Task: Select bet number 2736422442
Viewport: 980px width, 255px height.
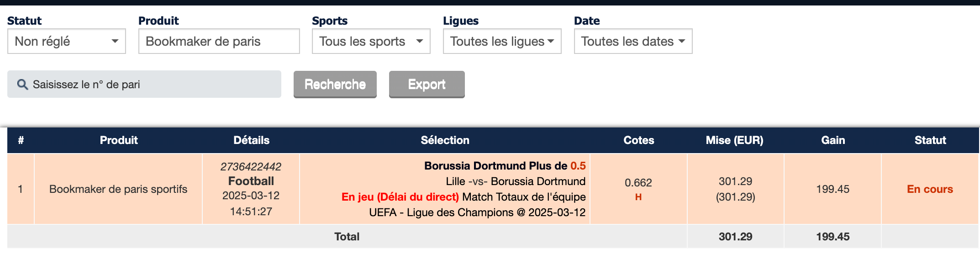Action: pyautogui.click(x=251, y=166)
